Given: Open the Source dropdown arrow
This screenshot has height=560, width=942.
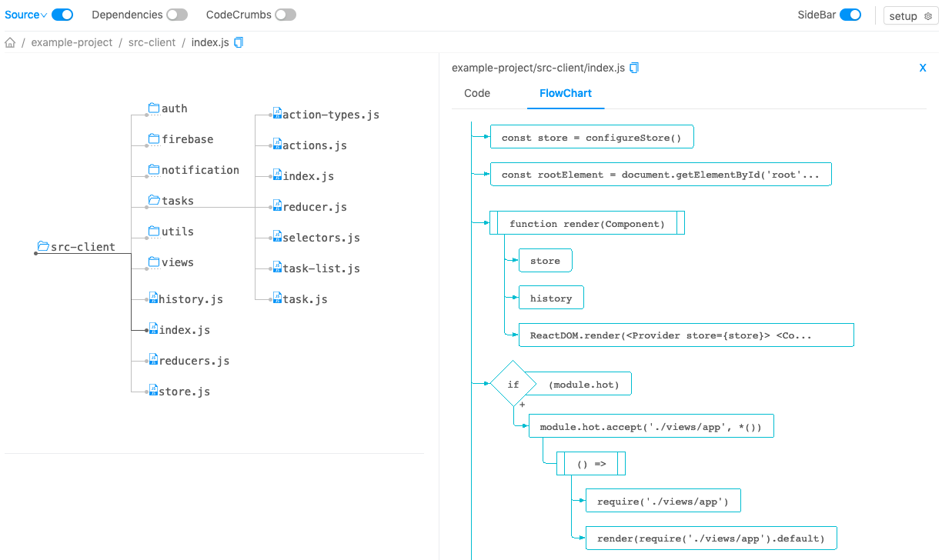Looking at the screenshot, I should (44, 15).
